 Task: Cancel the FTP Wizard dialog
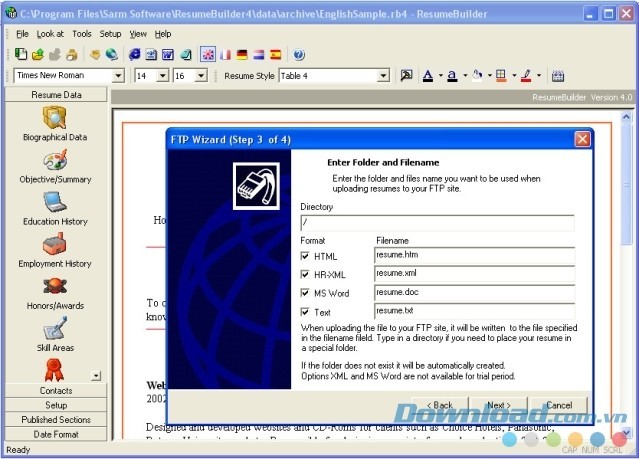(558, 405)
